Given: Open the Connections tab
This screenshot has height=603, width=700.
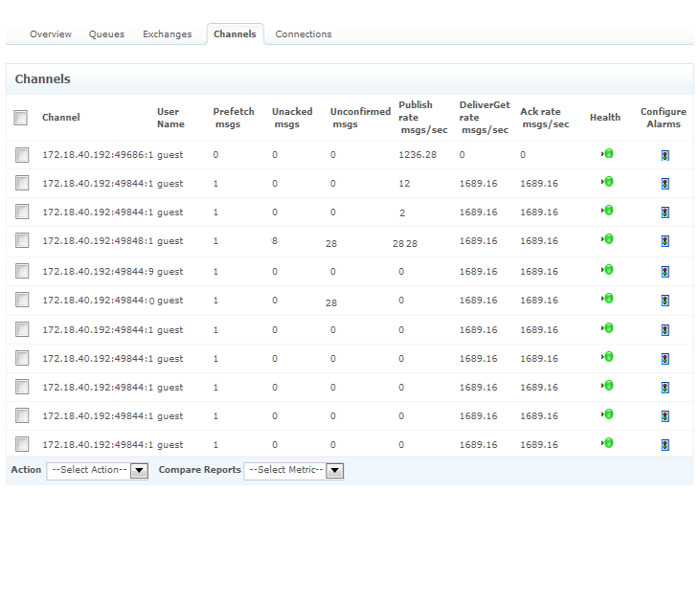Looking at the screenshot, I should 304,34.
